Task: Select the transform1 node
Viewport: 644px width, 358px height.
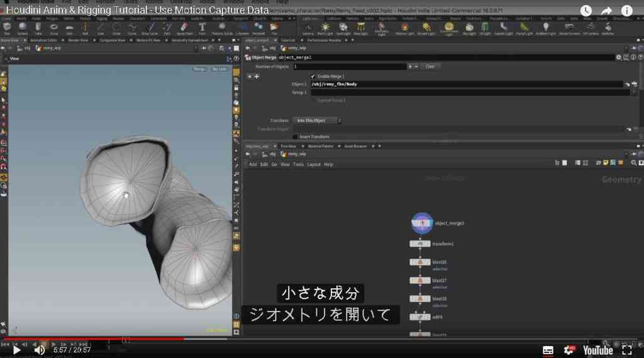Action: coord(419,244)
